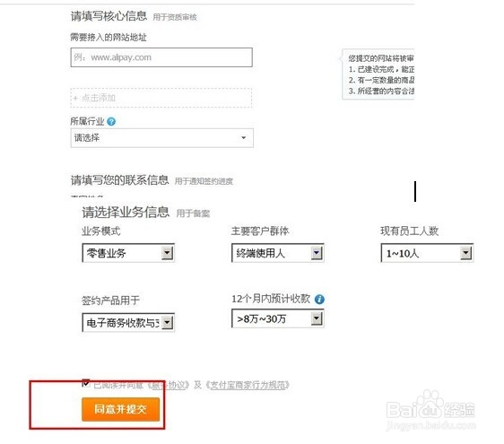Click the '点击添加' dashed add box
The image size is (504, 444).
(161, 98)
